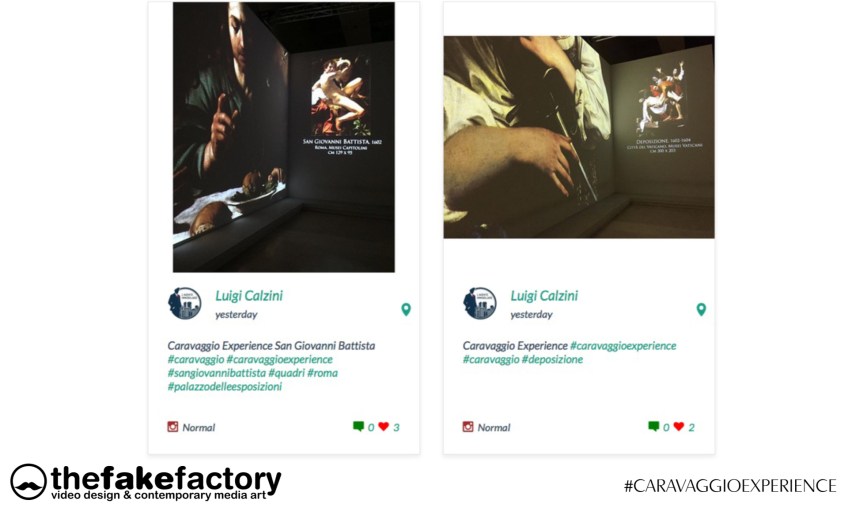The width and height of the screenshot is (848, 507).
Task: Click the red heart icon on the left card
Action: (383, 426)
